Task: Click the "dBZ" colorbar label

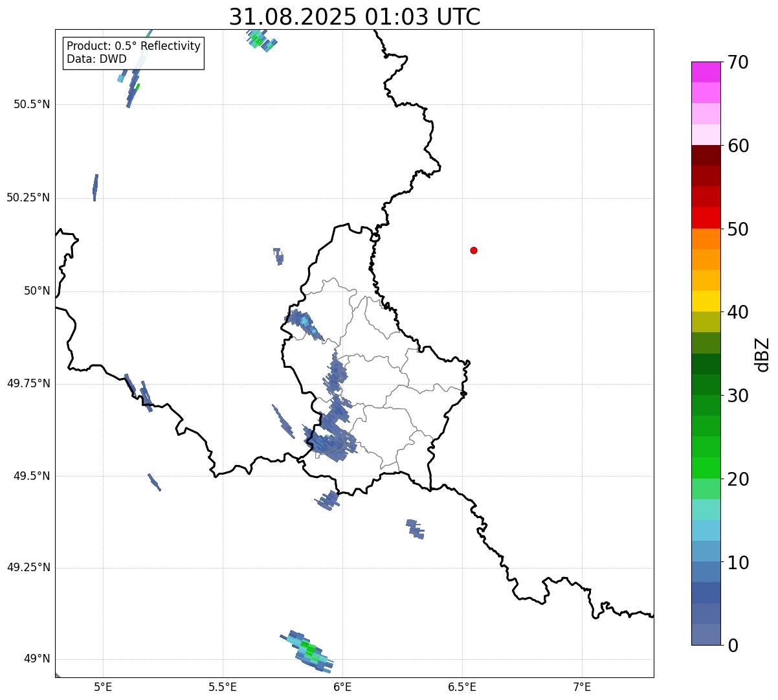Action: click(x=763, y=354)
